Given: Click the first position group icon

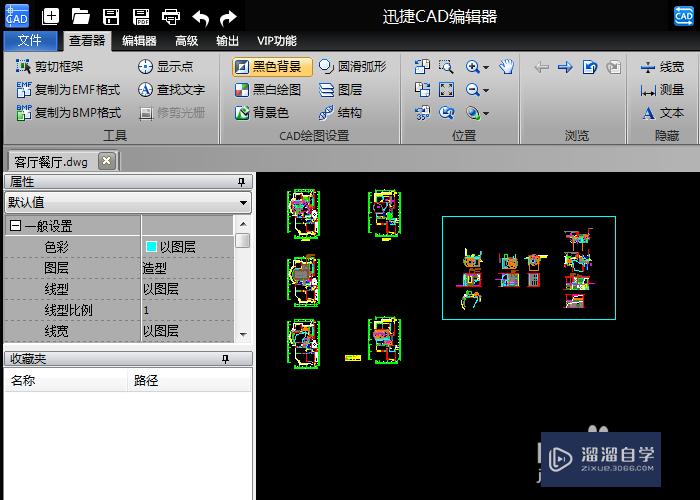Looking at the screenshot, I should [422, 67].
